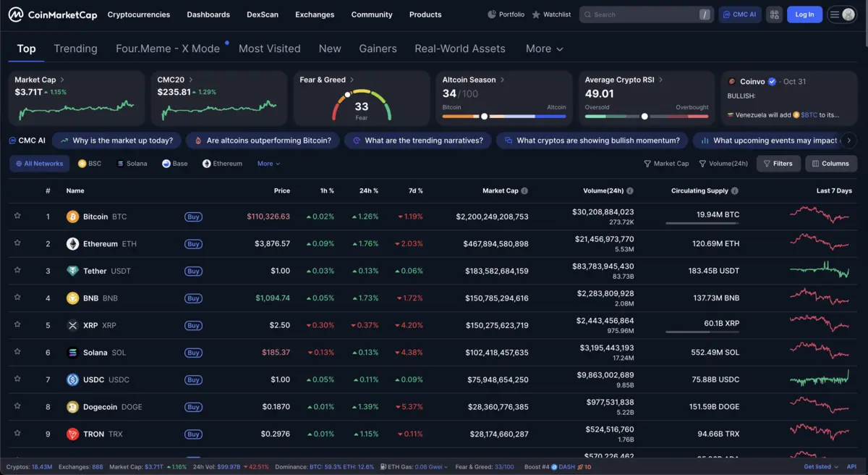This screenshot has width=868, height=475.
Task: Star Solana in the watchlist column
Action: click(17, 353)
